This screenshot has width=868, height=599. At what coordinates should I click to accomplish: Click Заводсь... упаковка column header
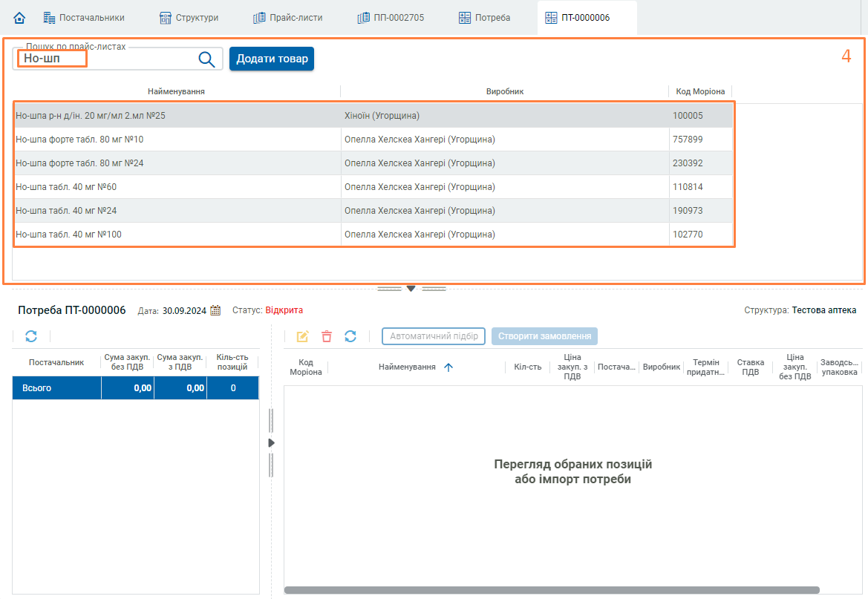pos(840,367)
